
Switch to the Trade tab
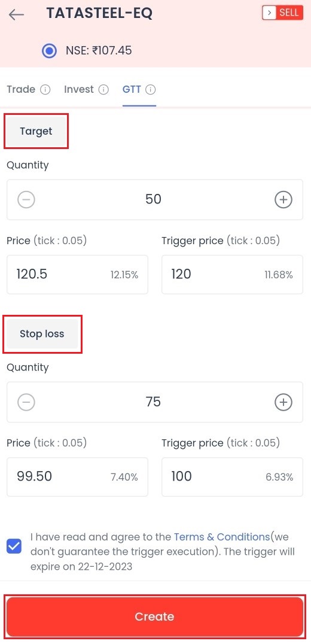(21, 90)
